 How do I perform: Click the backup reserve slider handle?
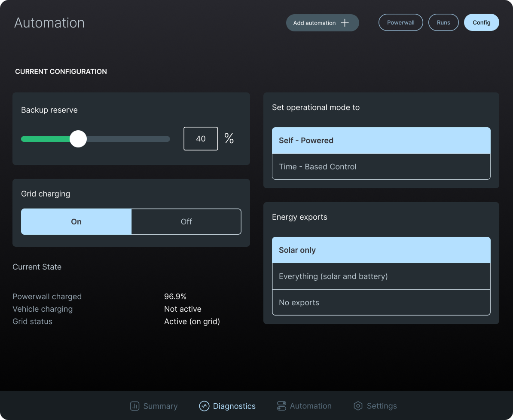pyautogui.click(x=78, y=139)
